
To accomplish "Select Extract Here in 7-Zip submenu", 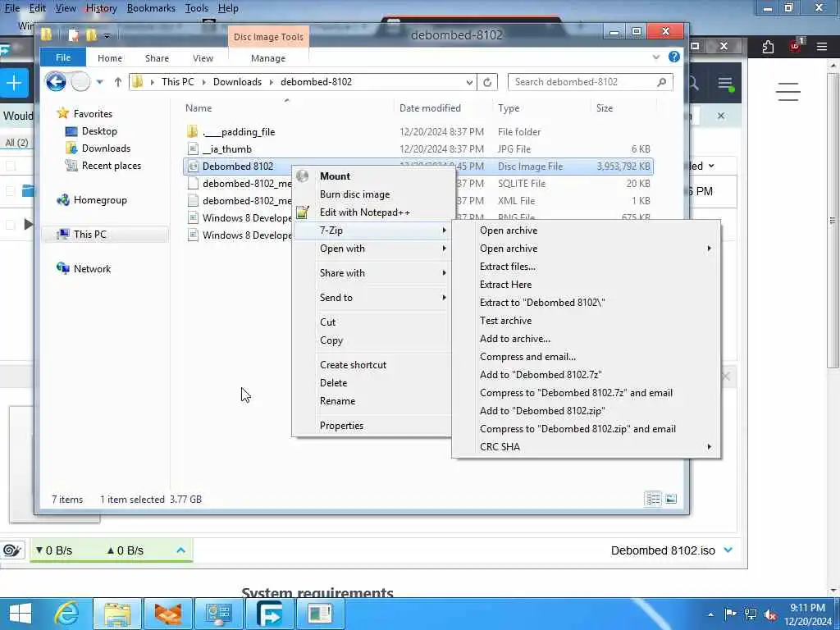I will pyautogui.click(x=587, y=285).
